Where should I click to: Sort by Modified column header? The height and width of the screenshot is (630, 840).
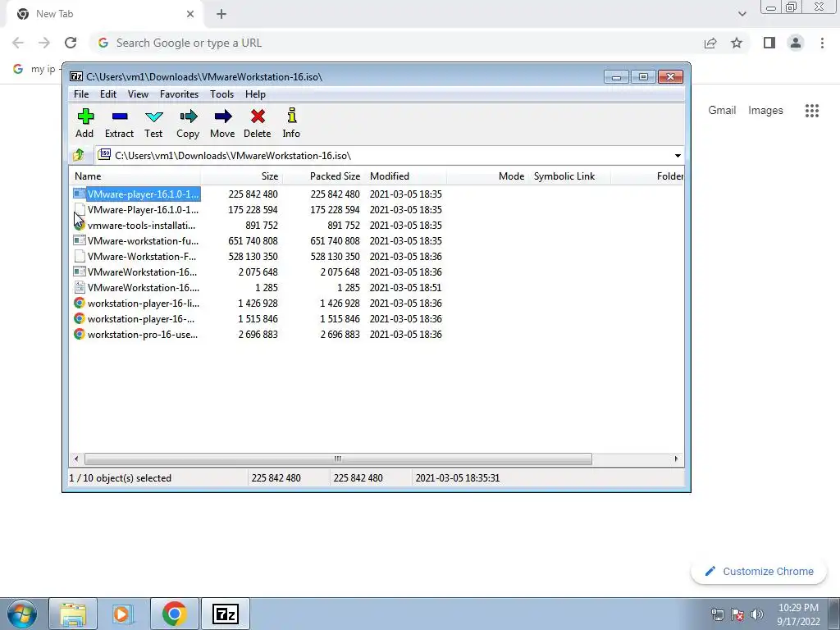tap(405, 176)
